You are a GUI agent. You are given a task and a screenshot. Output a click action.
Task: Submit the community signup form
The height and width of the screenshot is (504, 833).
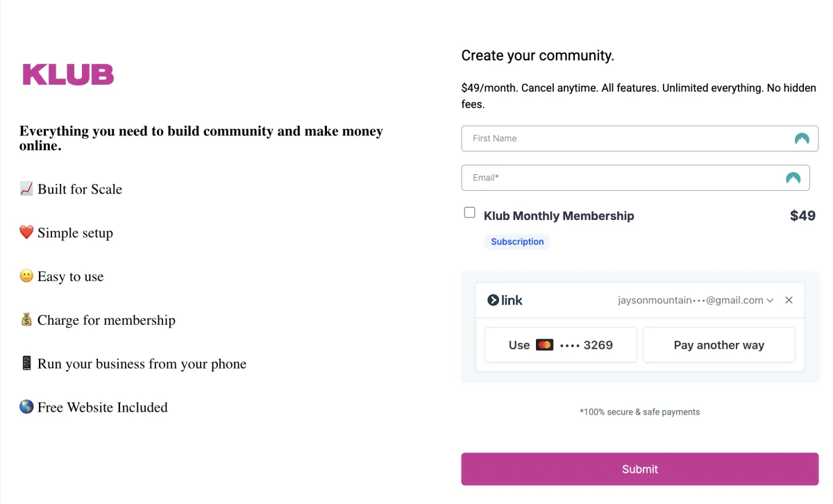click(x=640, y=469)
